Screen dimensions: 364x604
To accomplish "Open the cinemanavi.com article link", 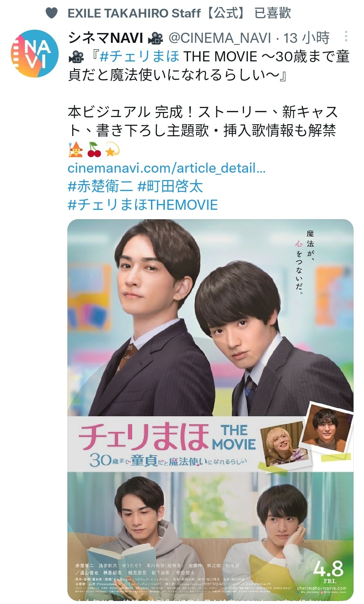I will click(x=166, y=168).
